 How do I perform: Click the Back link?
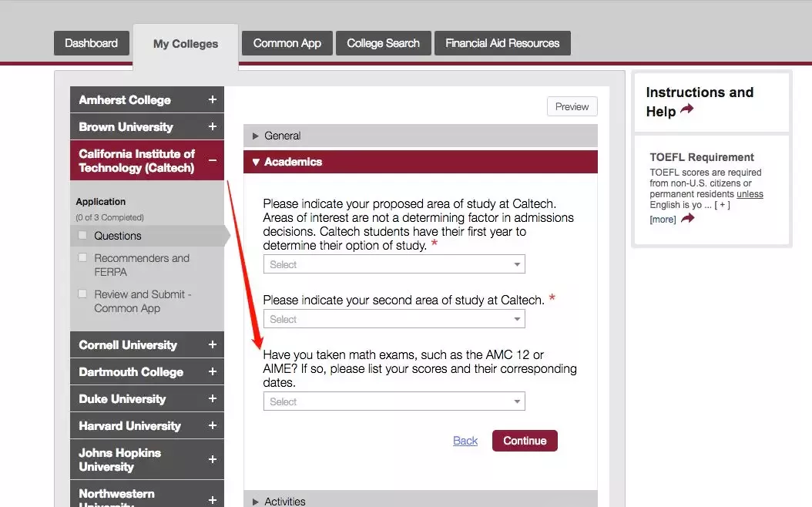[465, 441]
